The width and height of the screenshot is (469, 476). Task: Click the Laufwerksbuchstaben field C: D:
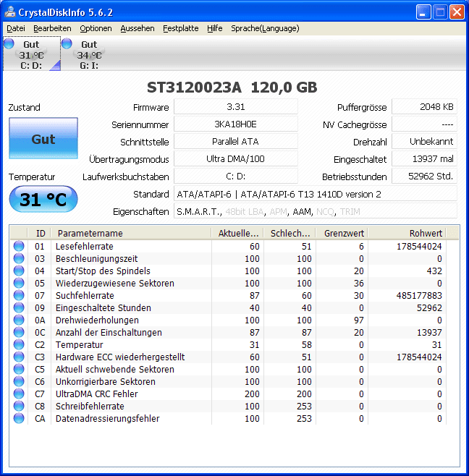tap(236, 176)
